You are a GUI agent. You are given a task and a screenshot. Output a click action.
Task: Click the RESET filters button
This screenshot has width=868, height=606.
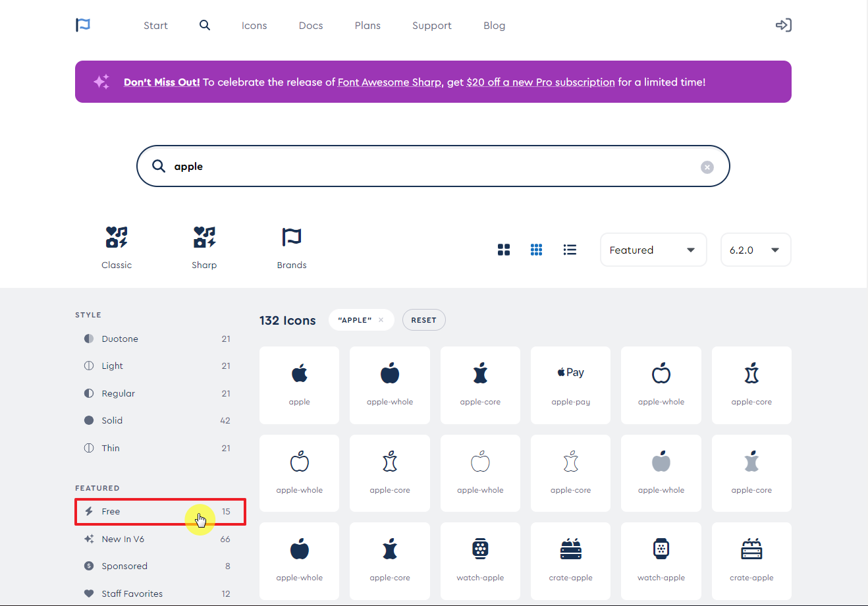click(x=424, y=320)
